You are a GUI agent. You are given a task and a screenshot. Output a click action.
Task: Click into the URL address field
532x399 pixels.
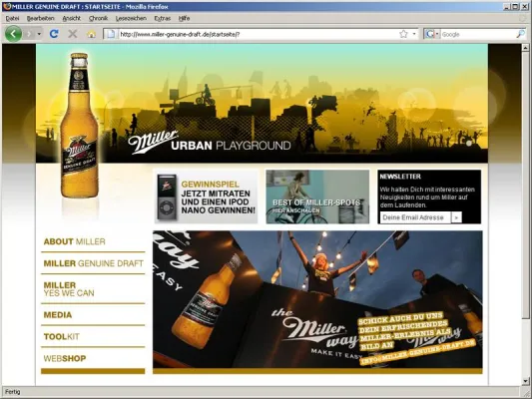[258, 34]
